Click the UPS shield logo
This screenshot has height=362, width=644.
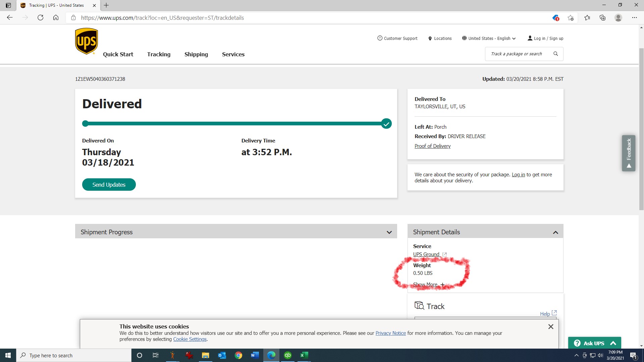86,41
